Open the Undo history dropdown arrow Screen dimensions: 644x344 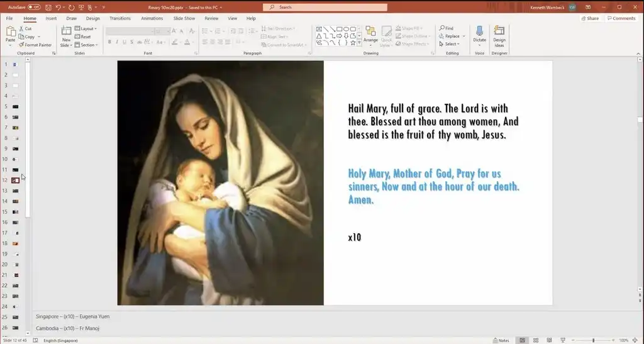click(64, 8)
